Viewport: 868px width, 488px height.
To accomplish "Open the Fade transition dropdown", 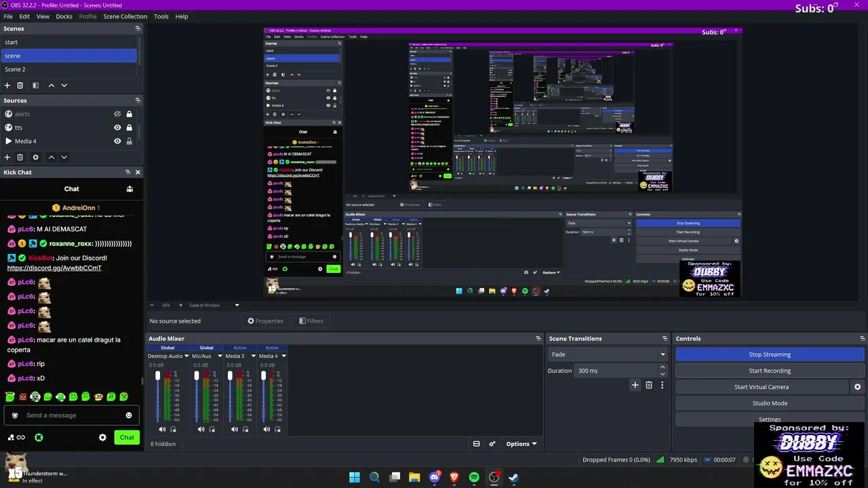I will click(x=608, y=354).
